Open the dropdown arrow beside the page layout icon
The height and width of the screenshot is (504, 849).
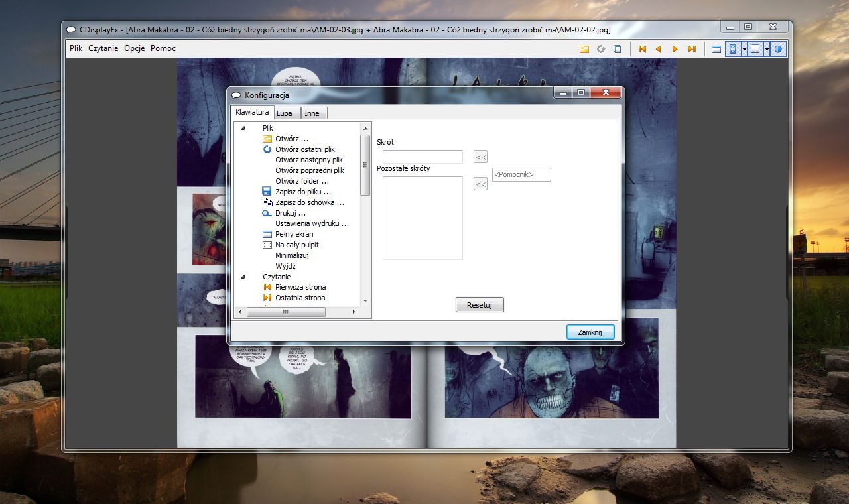point(767,49)
